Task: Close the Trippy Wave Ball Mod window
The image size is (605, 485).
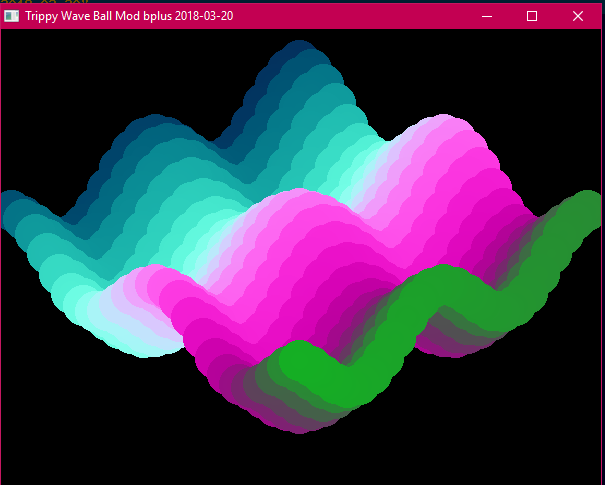Action: [x=578, y=16]
